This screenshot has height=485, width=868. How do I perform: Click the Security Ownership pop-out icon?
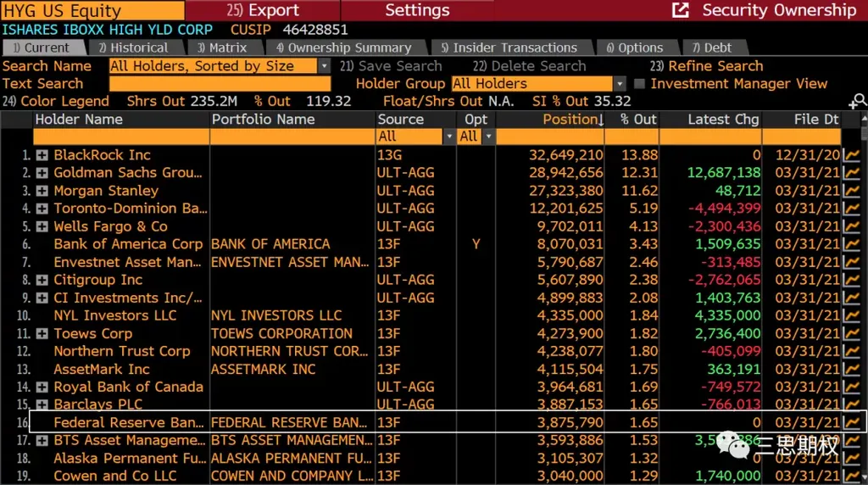point(681,10)
